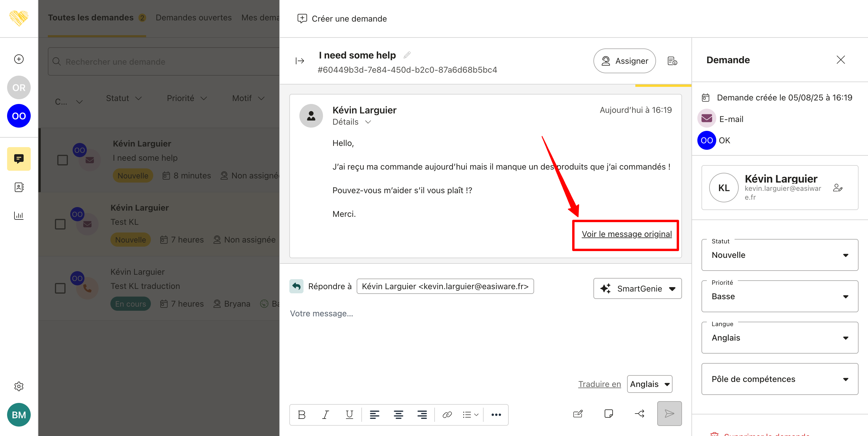The width and height of the screenshot is (868, 436).
Task: Select the Toutes les demandes tab
Action: click(x=91, y=17)
